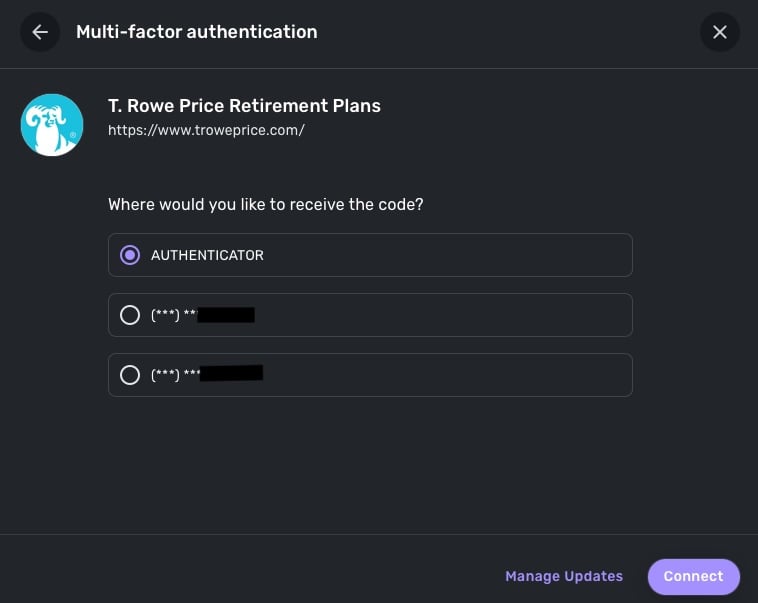Choose the first masked phone number radio
Screen dimensions: 758x603
[x=130, y=315]
